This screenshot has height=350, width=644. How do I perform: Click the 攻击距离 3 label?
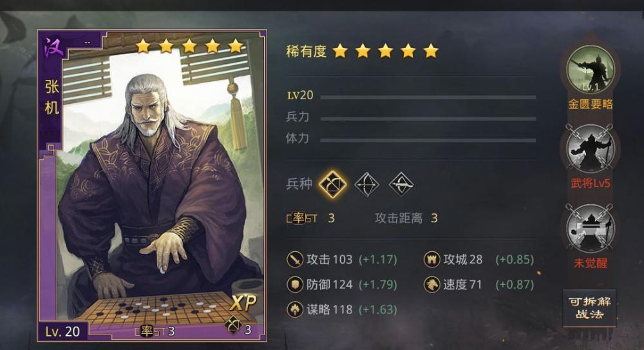click(406, 218)
